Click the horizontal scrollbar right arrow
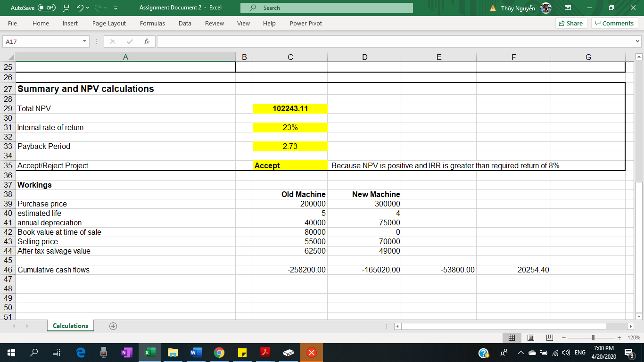The image size is (644, 362). click(x=630, y=326)
